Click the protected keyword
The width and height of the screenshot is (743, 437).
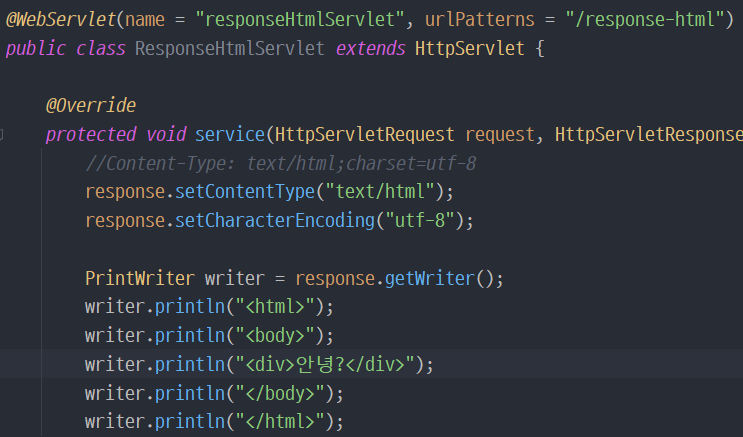tap(91, 135)
